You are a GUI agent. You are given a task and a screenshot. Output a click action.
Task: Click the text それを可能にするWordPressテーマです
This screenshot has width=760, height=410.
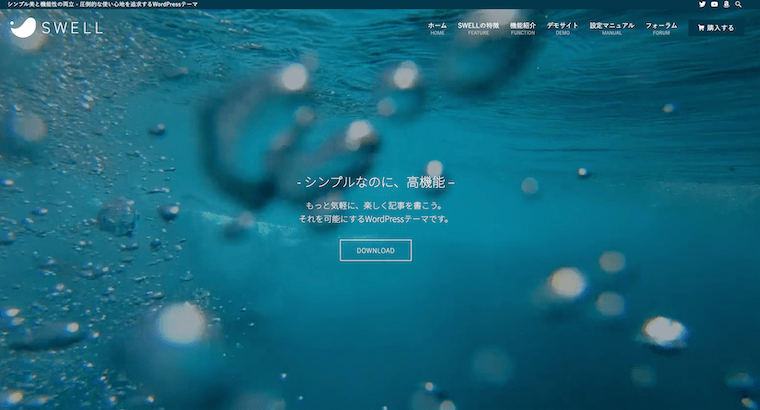tap(375, 219)
